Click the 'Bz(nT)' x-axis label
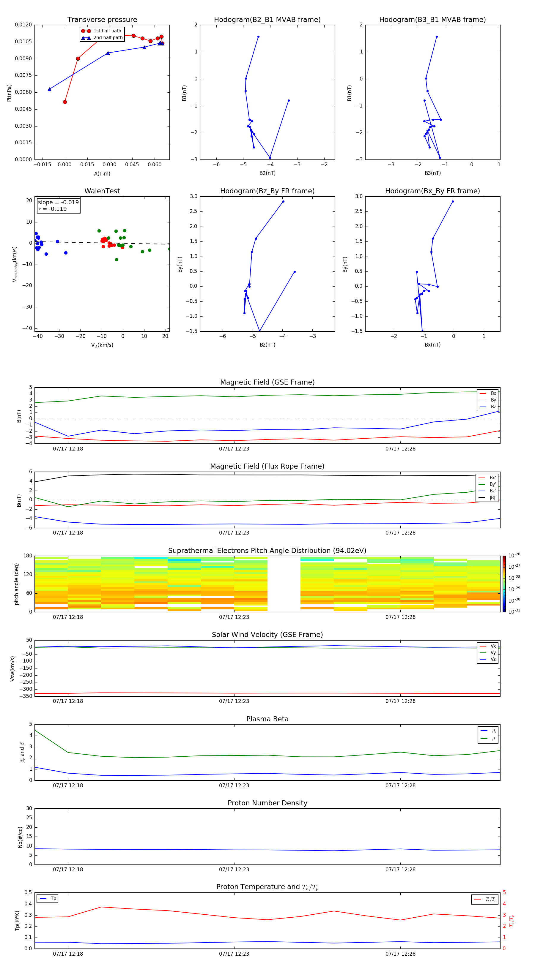Screen dimensions: 535x980 click(267, 345)
